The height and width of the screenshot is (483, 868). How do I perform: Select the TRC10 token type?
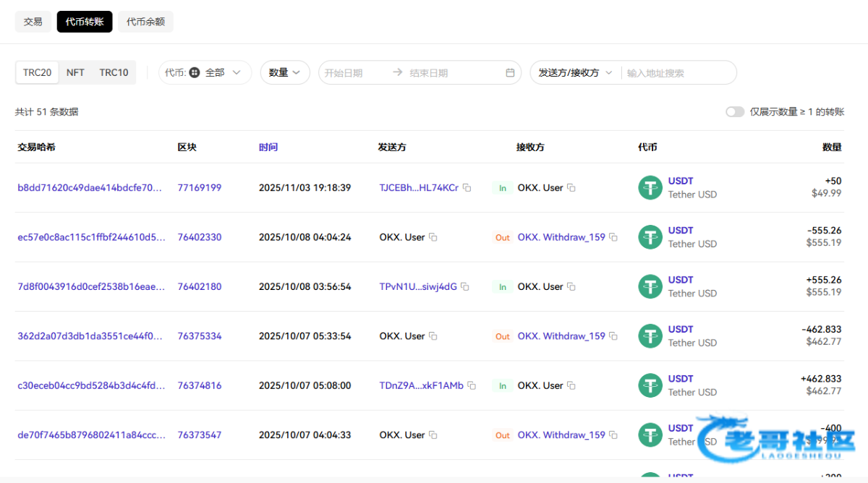pyautogui.click(x=114, y=72)
